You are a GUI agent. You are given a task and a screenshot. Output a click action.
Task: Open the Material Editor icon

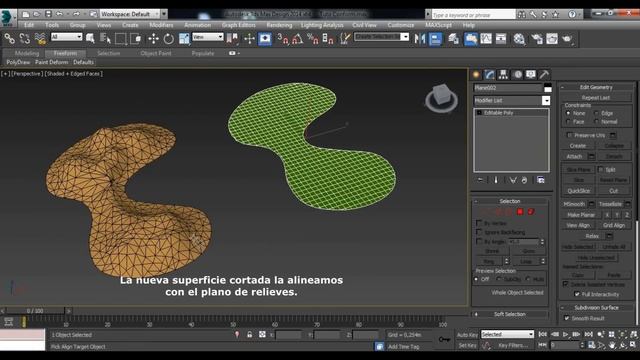tap(519, 39)
